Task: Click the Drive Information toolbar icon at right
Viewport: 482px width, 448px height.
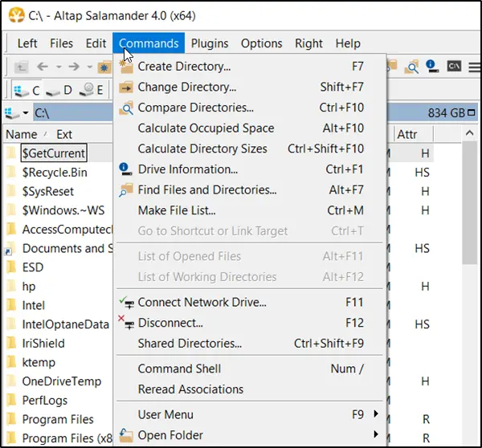Action: [x=431, y=67]
